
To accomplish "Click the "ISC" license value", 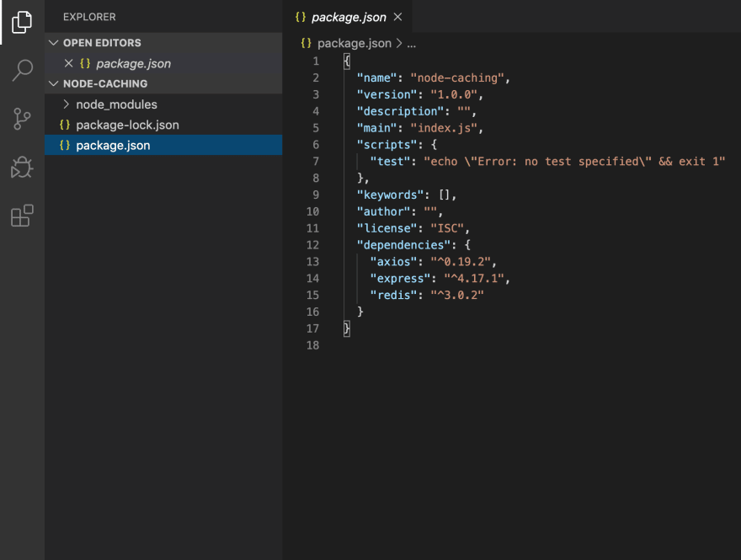I will click(447, 228).
